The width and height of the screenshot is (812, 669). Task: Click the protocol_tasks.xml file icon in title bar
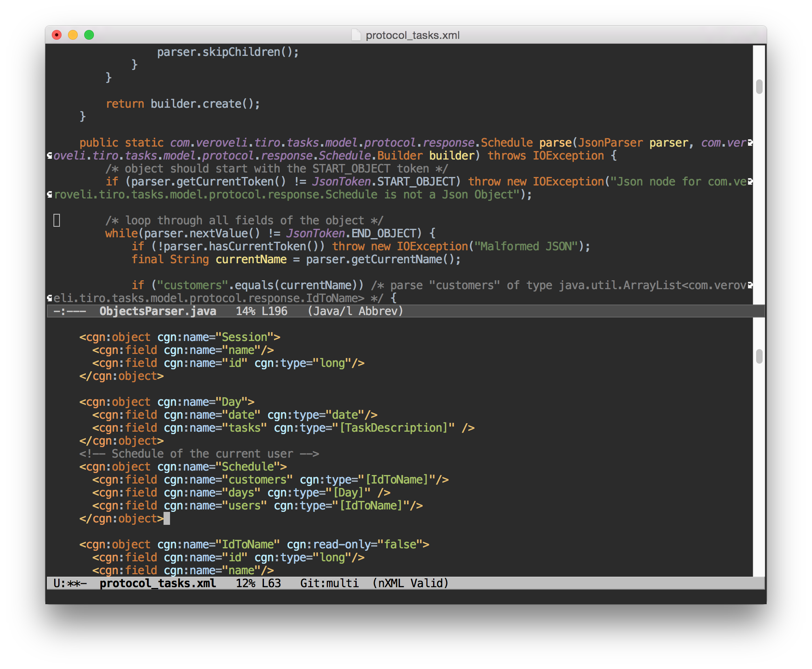tap(356, 35)
